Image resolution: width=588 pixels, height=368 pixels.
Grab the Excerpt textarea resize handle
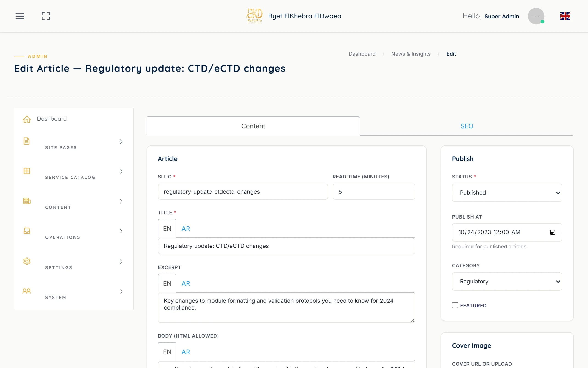(413, 320)
